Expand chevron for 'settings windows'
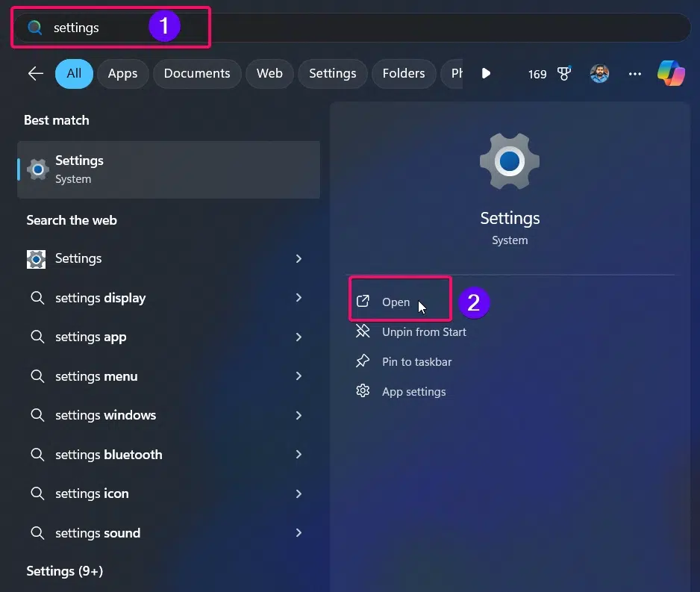 click(x=299, y=415)
